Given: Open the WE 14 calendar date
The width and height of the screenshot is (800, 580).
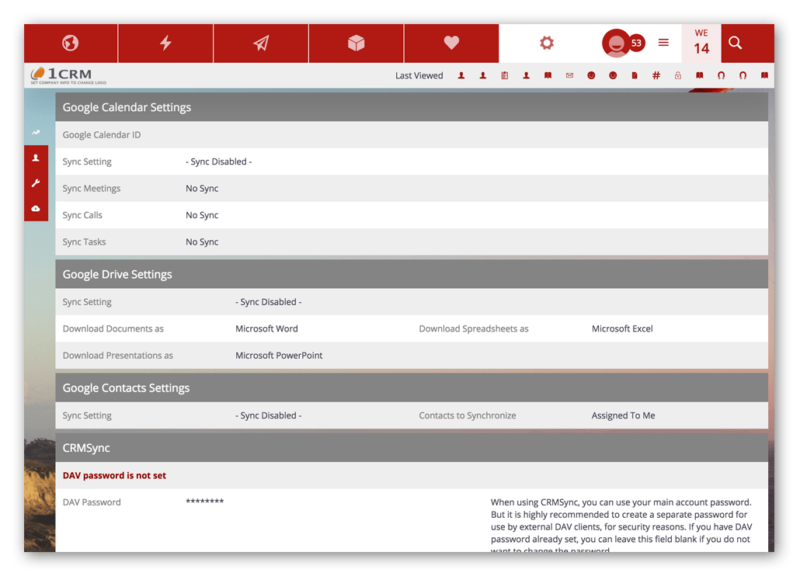Looking at the screenshot, I should (701, 43).
